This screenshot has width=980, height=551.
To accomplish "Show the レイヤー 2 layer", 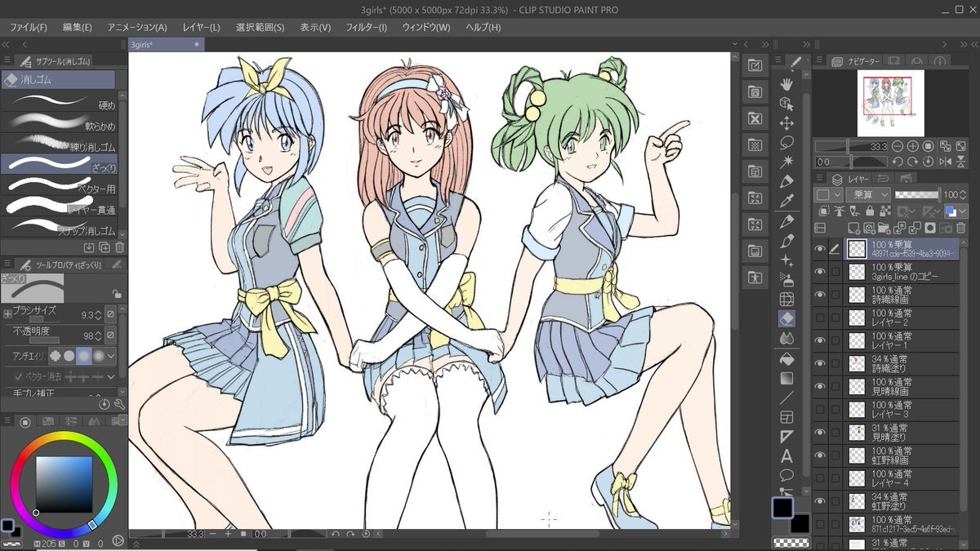I will [x=820, y=318].
